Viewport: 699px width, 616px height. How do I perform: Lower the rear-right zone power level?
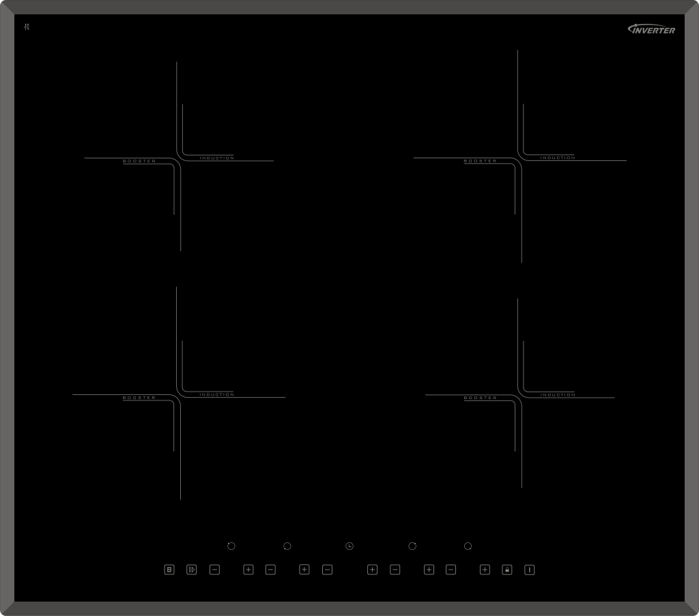pos(395,570)
